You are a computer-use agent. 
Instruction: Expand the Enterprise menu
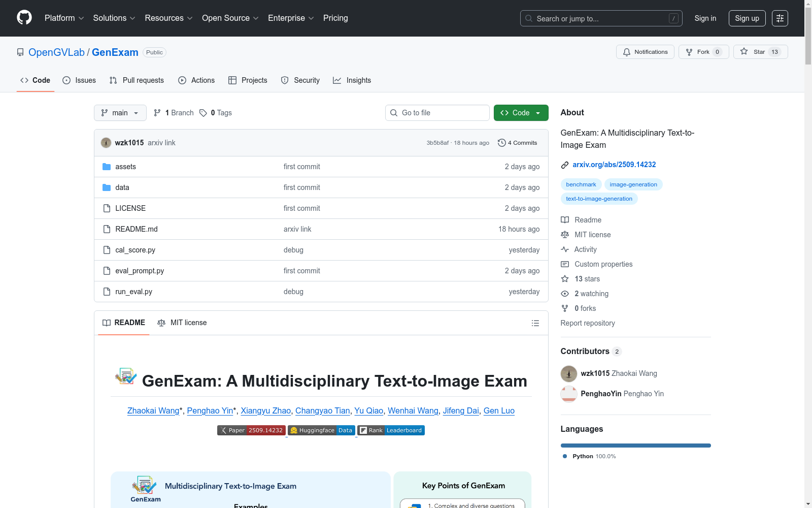point(291,18)
